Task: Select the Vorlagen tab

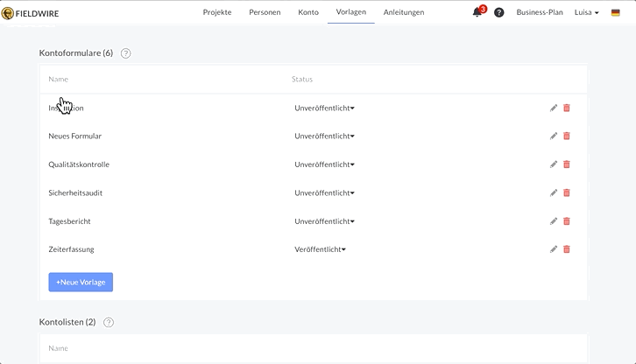Action: point(351,12)
